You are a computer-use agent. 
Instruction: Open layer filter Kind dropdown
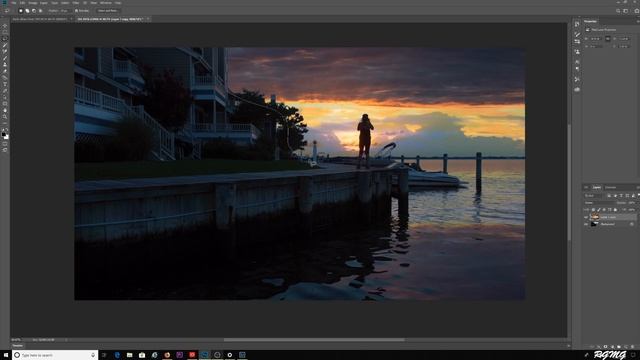(x=594, y=196)
